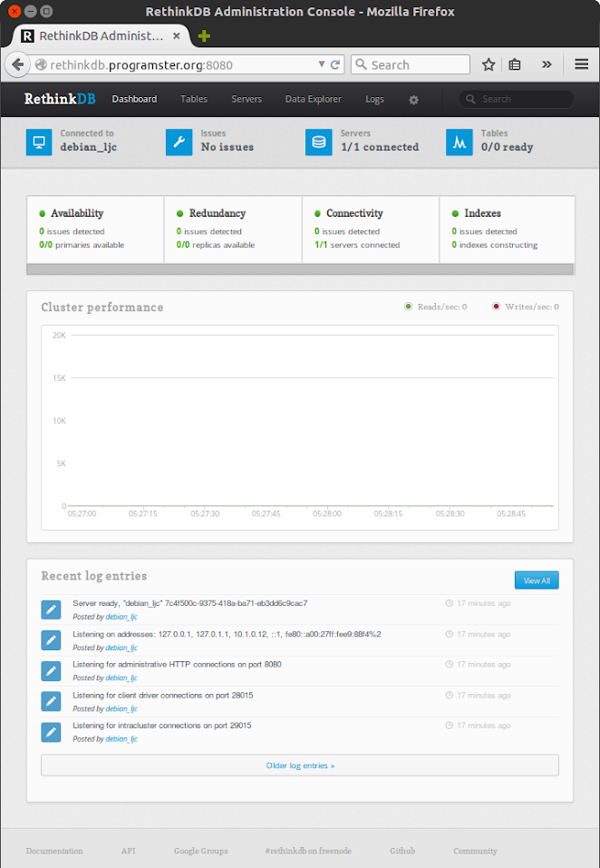Image resolution: width=600 pixels, height=868 pixels.
Task: Click pencil icon beside intracluster connections entry
Action: click(51, 732)
